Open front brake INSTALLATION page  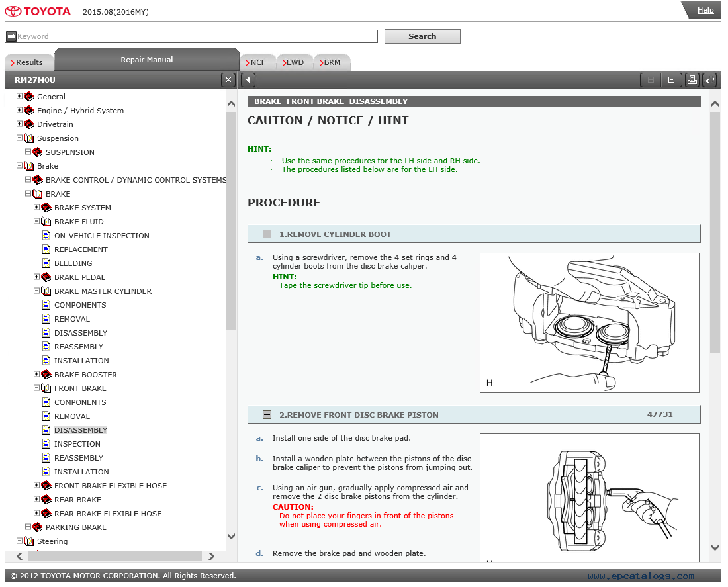click(x=81, y=472)
